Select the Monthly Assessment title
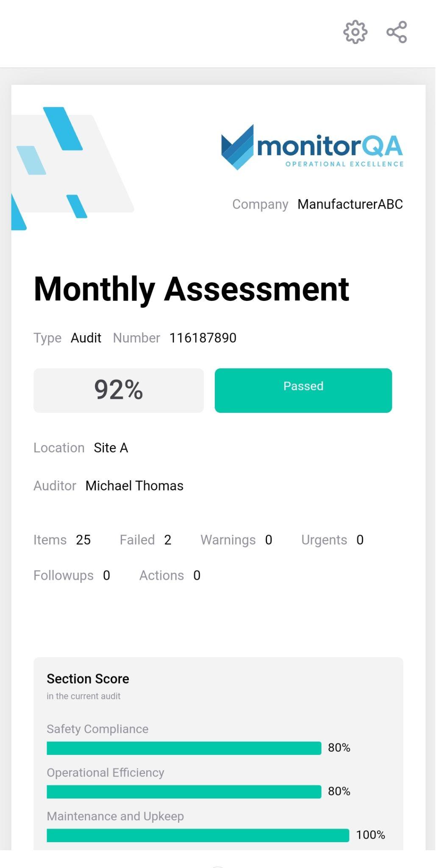 coord(192,289)
